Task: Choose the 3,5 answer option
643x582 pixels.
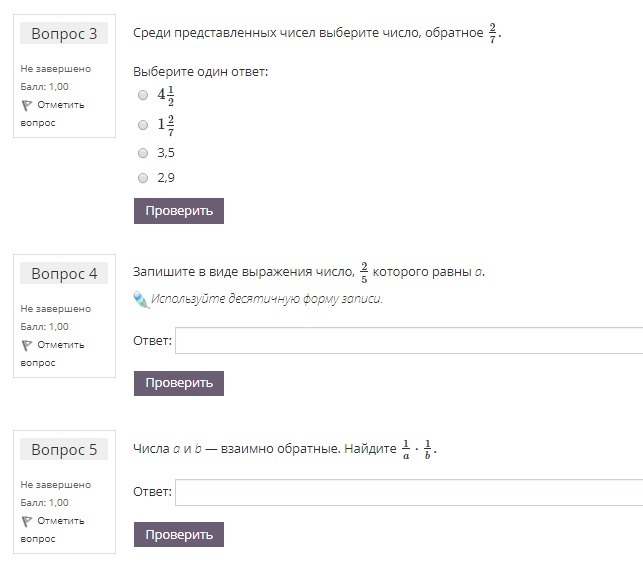Action: 143,153
